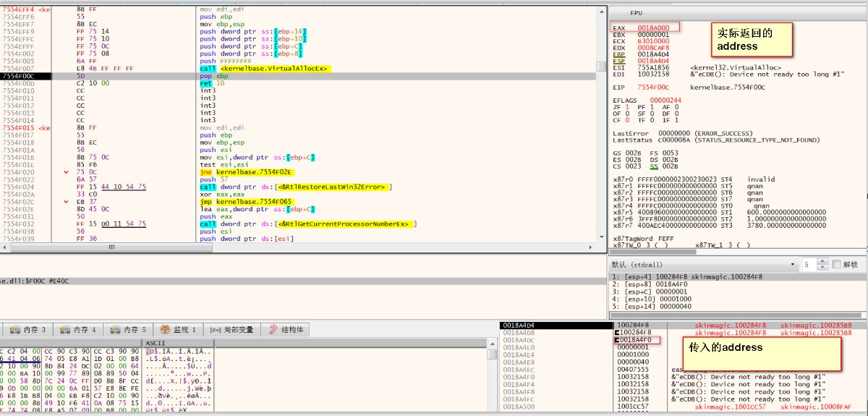
Task: Select the EIP register value 7554F00C
Action: point(652,88)
